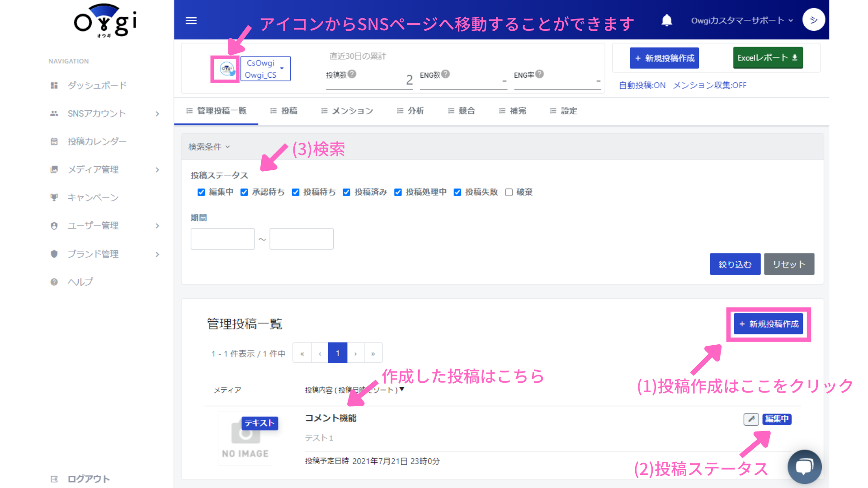Go to previous page with ‹ button
This screenshot has width=868, height=488.
coord(320,353)
